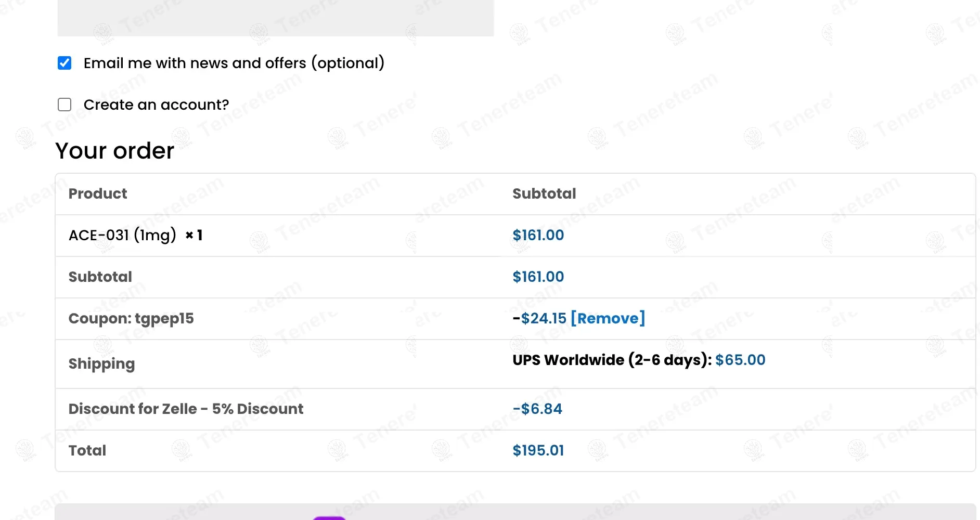Click the Subtotal row label

tap(100, 277)
